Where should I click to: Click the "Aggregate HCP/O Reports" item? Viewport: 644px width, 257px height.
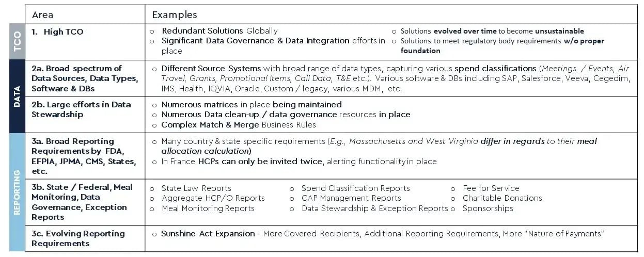pos(213,198)
